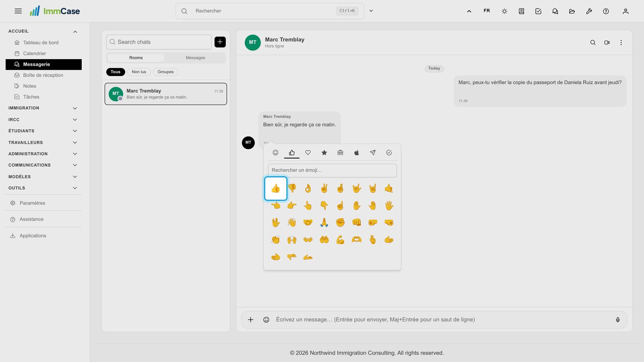
Task: Focus the Rechercher un émoji field
Action: (332, 171)
